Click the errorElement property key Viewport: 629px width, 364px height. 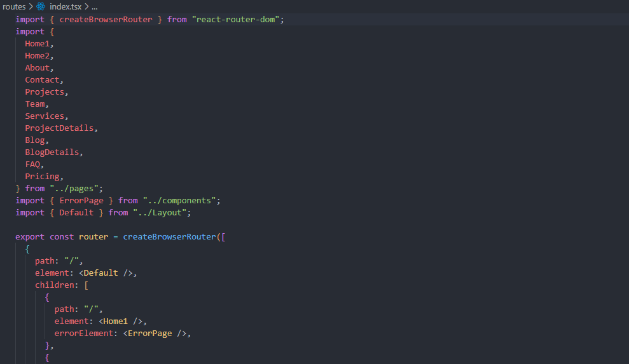pyautogui.click(x=84, y=333)
